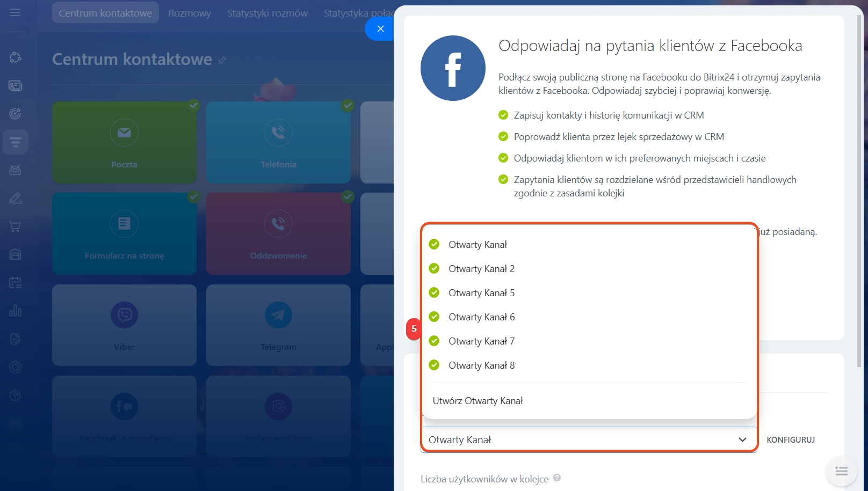
Task: Open the Oddzwonienie callback tile
Action: pos(278,234)
